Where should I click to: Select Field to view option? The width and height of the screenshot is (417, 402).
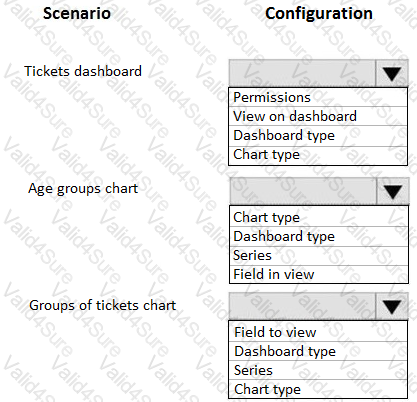(x=318, y=332)
